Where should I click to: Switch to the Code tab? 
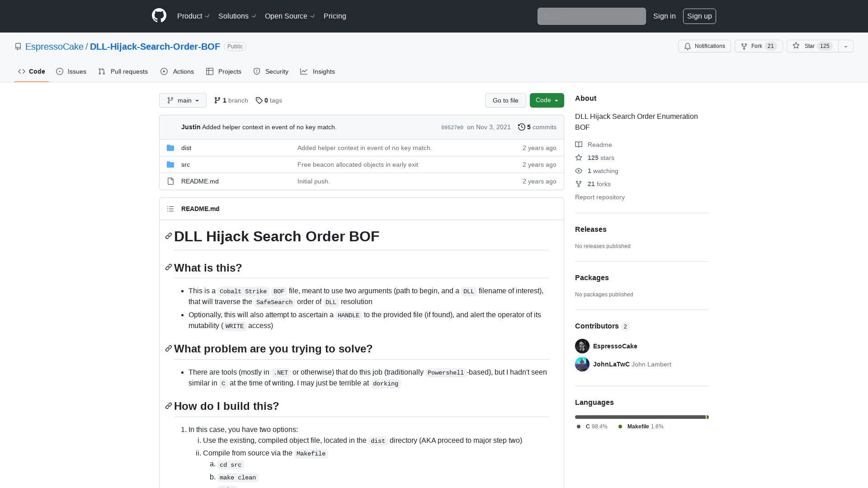click(32, 71)
